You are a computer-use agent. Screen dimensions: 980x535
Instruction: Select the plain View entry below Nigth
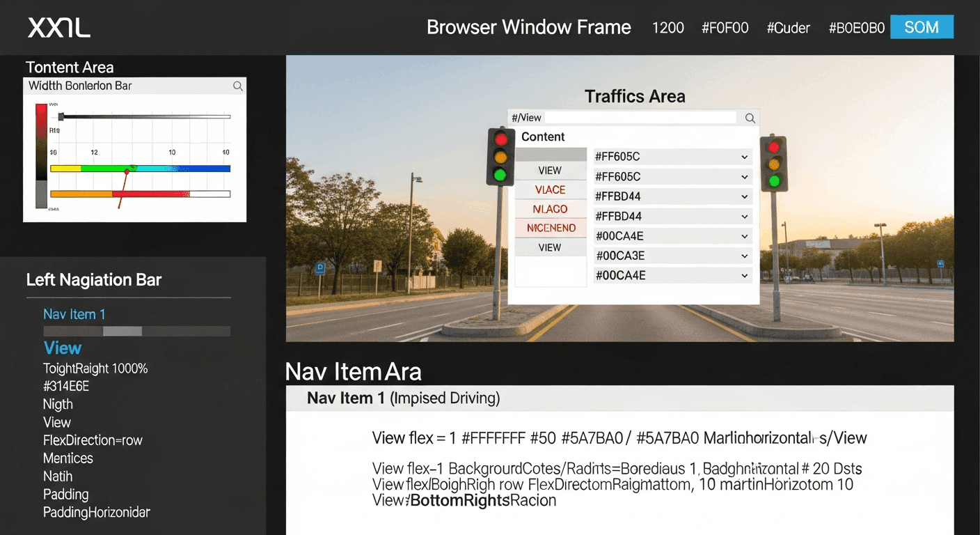[57, 422]
